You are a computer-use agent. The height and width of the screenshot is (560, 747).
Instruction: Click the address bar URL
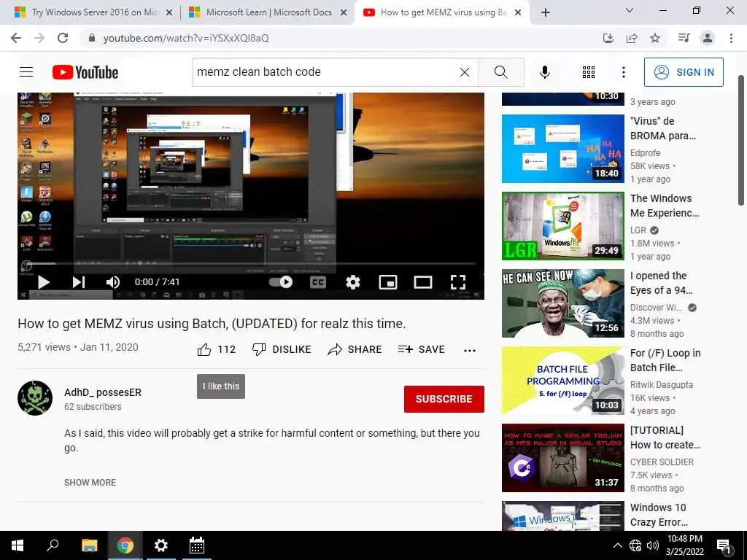coord(186,38)
